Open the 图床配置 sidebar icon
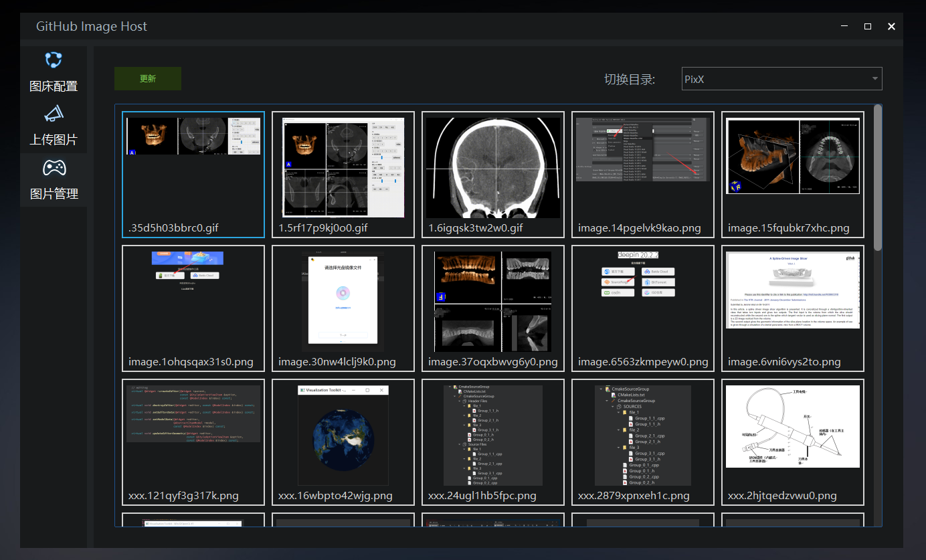This screenshot has width=926, height=560. 54,60
